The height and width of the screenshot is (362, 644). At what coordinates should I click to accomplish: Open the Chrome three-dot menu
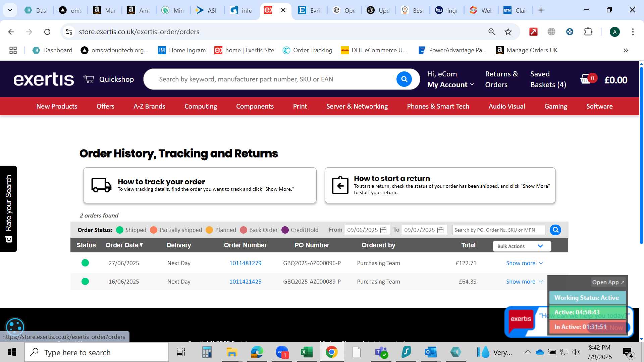633,32
